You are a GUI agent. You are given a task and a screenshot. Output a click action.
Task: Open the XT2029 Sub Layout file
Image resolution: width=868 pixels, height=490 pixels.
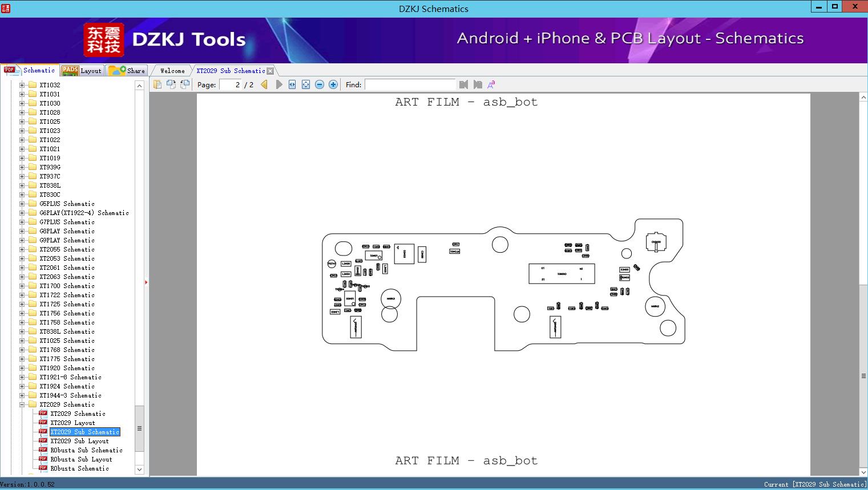point(79,441)
